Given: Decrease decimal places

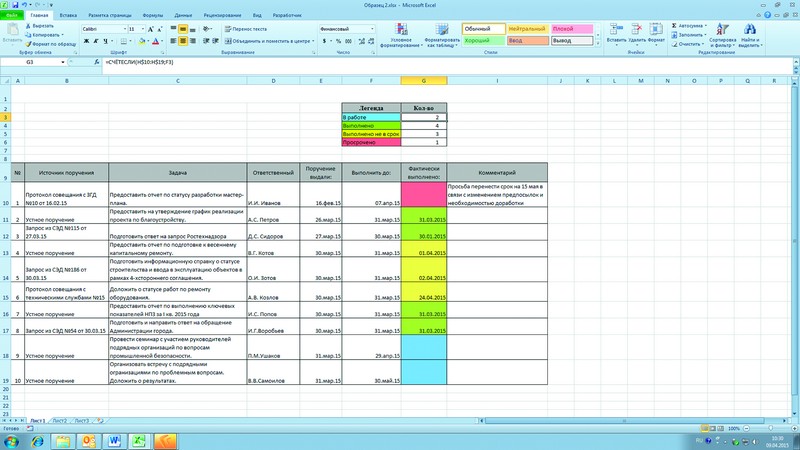Looking at the screenshot, I should (371, 41).
